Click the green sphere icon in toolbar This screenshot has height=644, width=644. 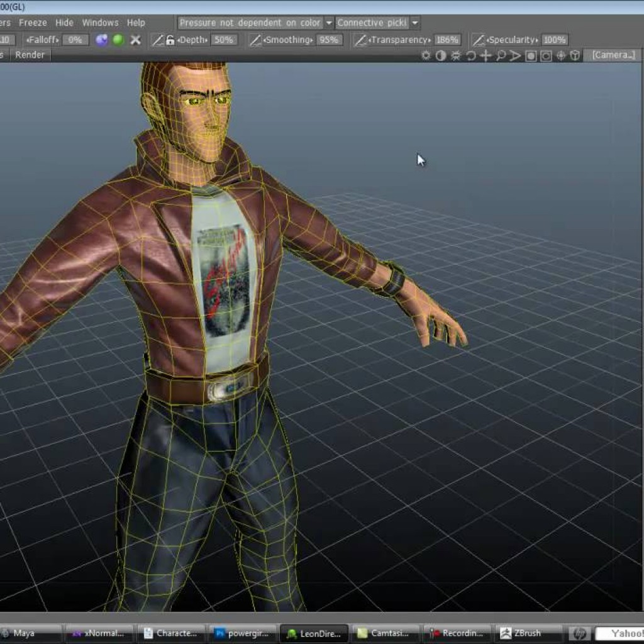(x=118, y=40)
